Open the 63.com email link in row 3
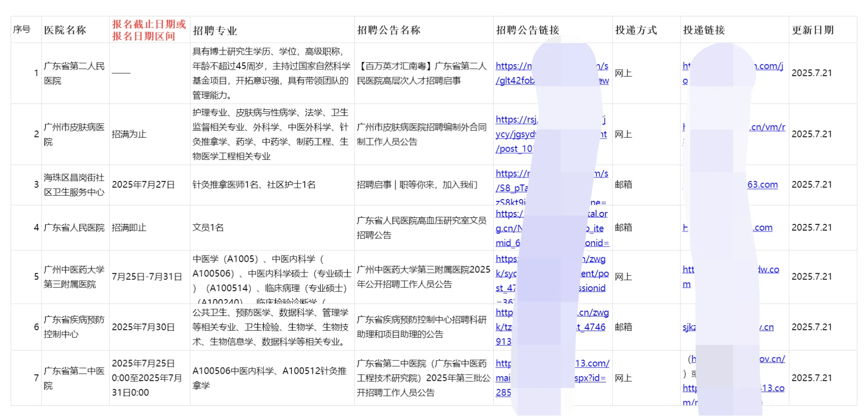Screen dimensions: 868x416 [x=763, y=184]
